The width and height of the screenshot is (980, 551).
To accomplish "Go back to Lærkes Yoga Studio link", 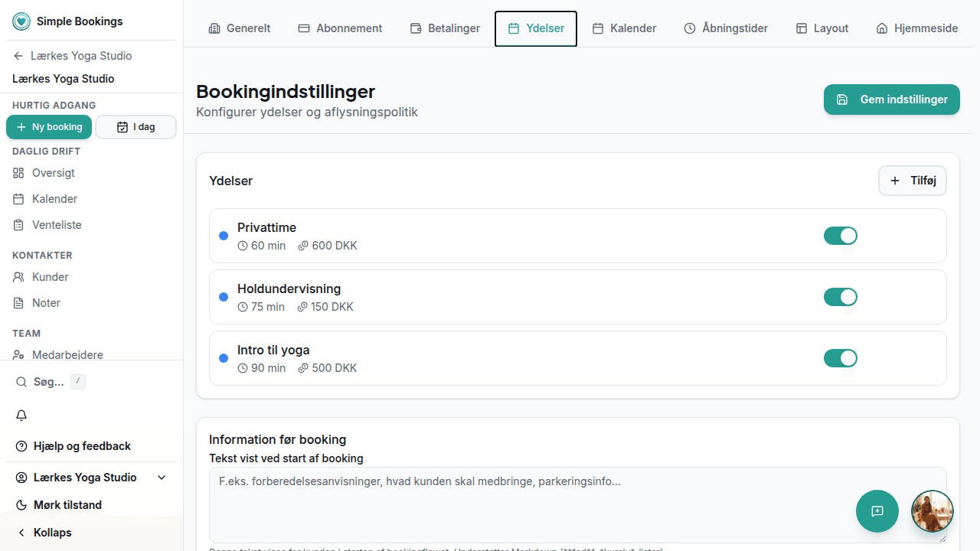I will (x=72, y=56).
